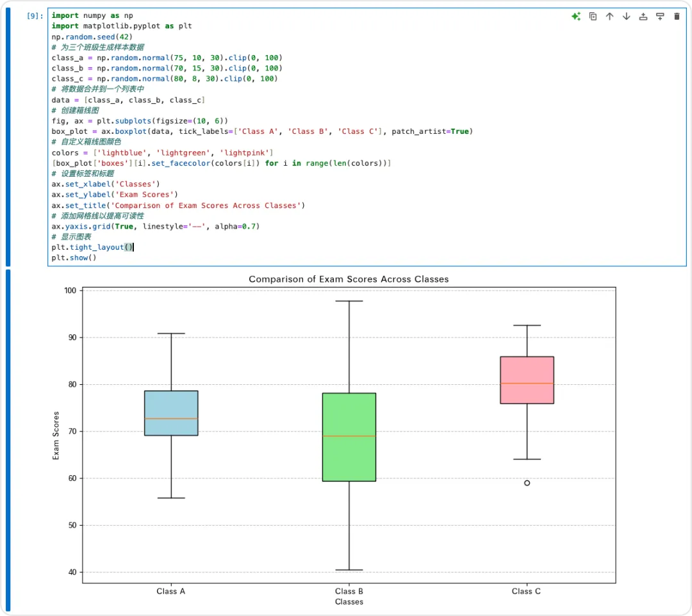Click the light blue Class A box
692x616 pixels.
(171, 413)
